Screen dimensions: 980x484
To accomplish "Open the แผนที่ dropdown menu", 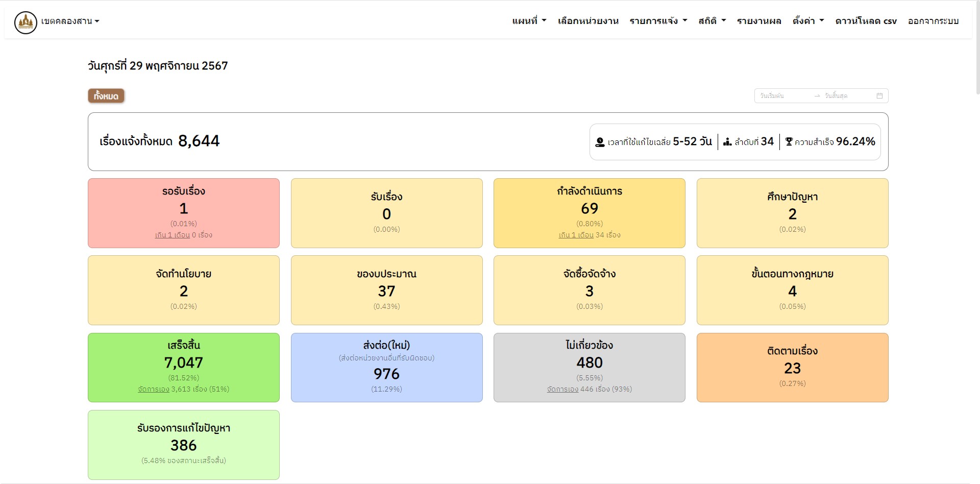I will (x=529, y=21).
